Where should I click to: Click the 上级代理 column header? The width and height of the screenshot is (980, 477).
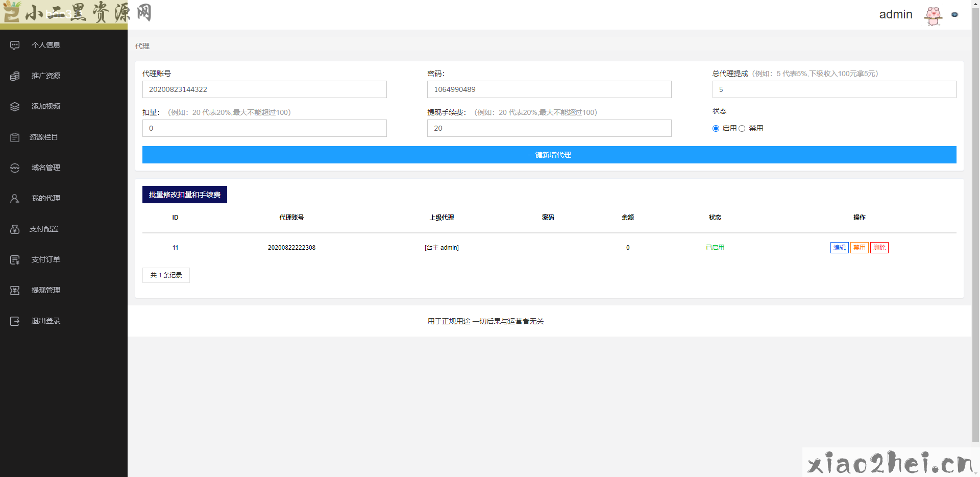click(x=442, y=218)
